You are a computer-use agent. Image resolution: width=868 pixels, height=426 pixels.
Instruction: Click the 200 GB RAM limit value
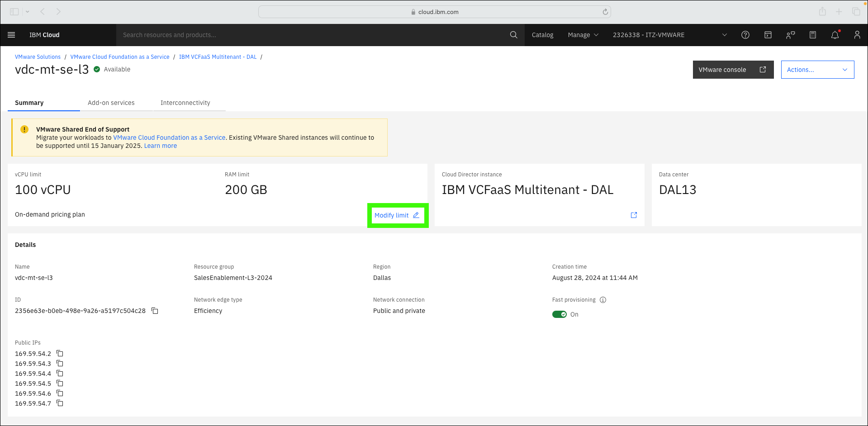point(246,189)
